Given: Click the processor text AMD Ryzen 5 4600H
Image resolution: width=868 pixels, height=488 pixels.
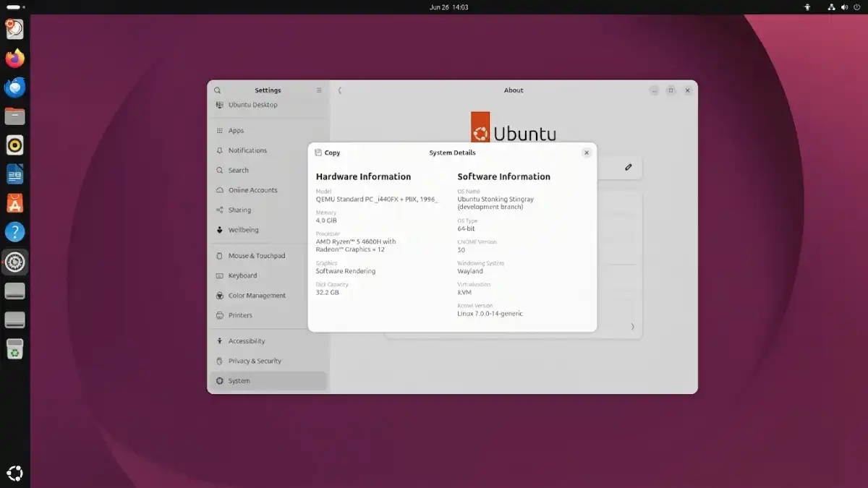Looking at the screenshot, I should tap(356, 246).
